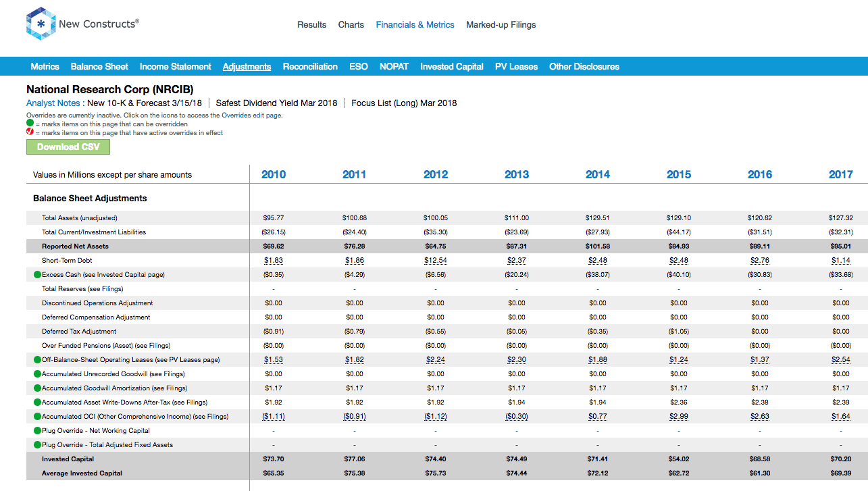
Task: Click the red active-overrides legend icon
Action: [30, 132]
